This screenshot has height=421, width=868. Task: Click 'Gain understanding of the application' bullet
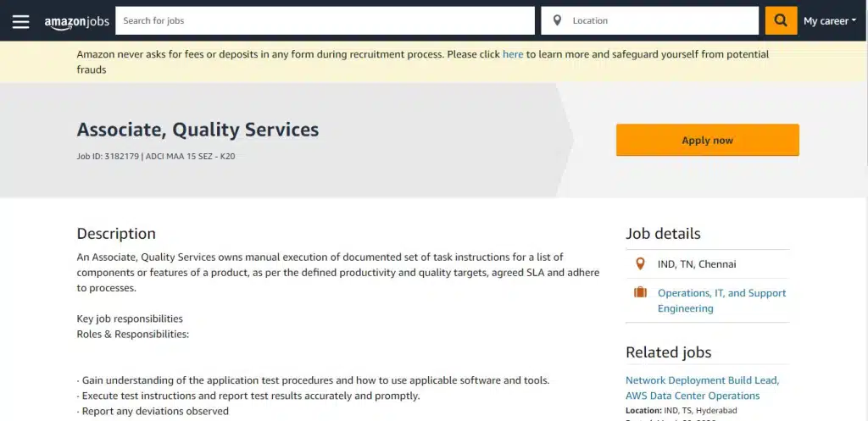pos(314,380)
